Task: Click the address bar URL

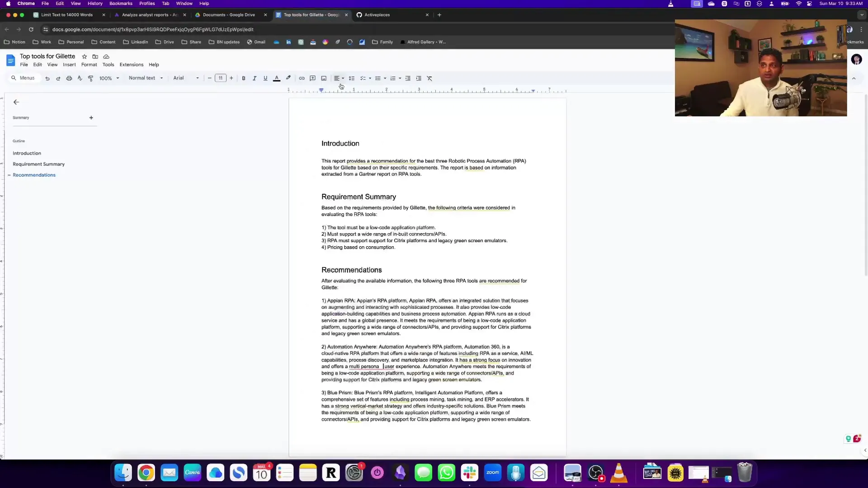Action: point(152,29)
